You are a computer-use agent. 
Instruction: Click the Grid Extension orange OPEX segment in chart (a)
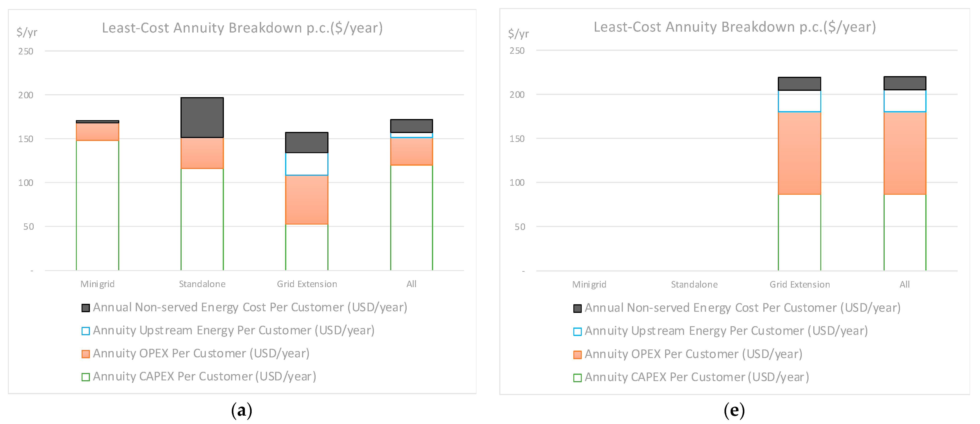tap(307, 200)
